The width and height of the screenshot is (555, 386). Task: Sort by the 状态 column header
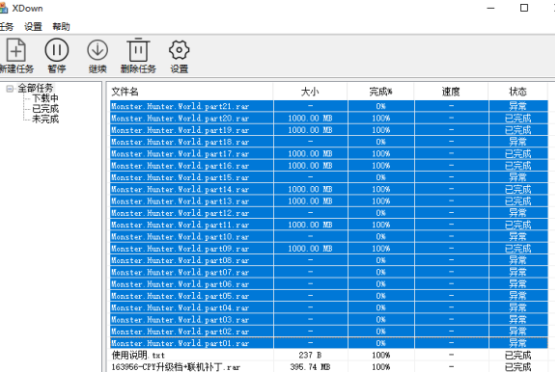point(518,92)
